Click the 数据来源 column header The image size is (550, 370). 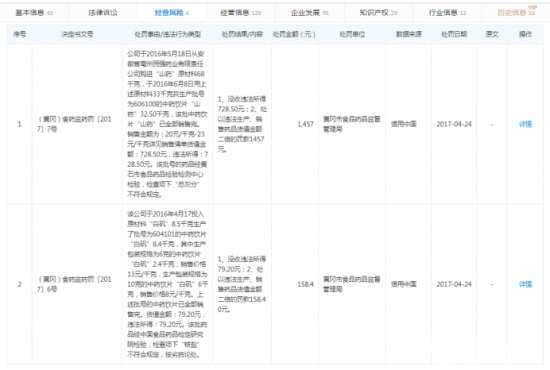[x=408, y=34]
